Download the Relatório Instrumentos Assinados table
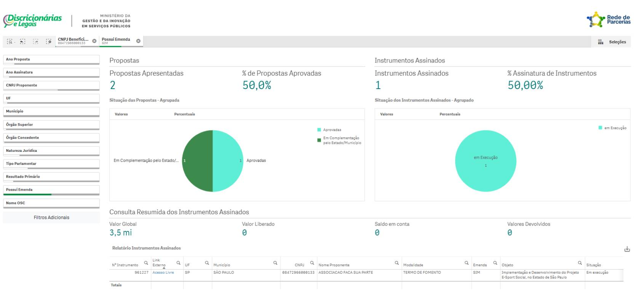The width and height of the screenshot is (644, 301). tap(627, 249)
